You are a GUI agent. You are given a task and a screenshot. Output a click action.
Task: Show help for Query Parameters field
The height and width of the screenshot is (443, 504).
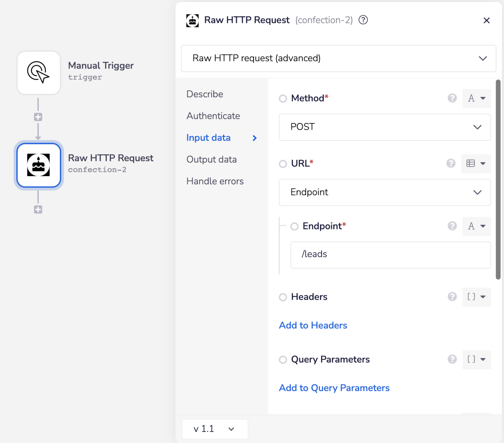pyautogui.click(x=452, y=359)
